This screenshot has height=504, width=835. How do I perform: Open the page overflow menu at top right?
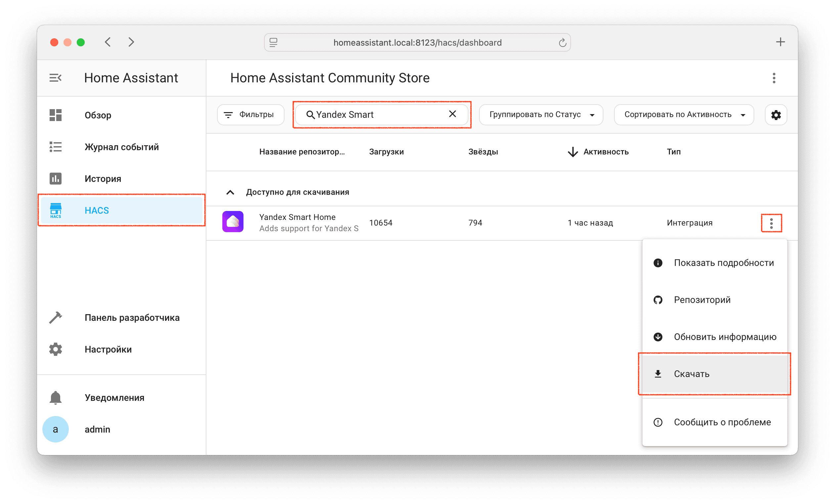(x=774, y=78)
